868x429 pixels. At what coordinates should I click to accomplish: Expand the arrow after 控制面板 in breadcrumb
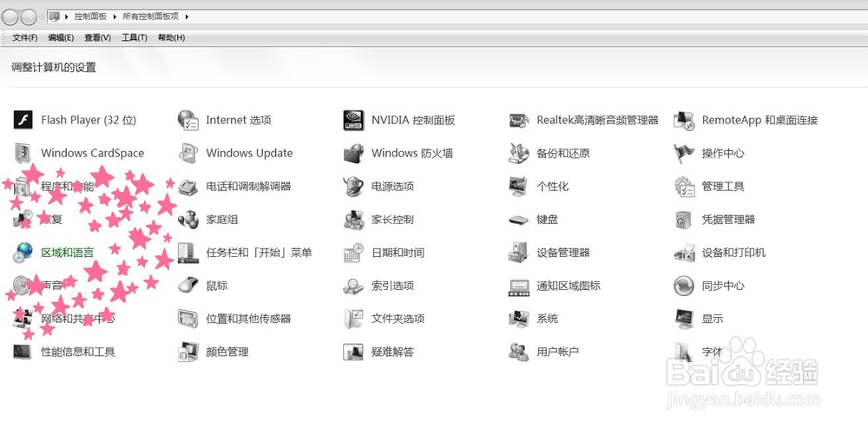(115, 16)
